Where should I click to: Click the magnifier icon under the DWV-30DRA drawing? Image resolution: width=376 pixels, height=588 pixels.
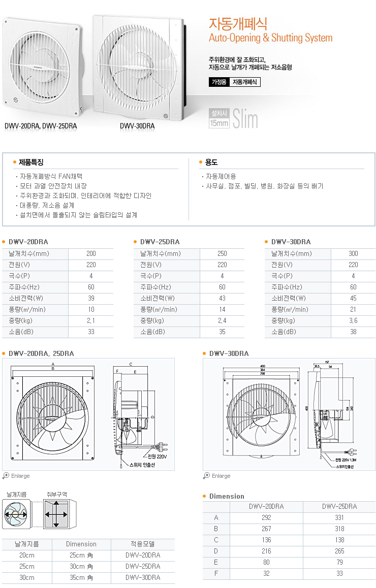tap(206, 476)
